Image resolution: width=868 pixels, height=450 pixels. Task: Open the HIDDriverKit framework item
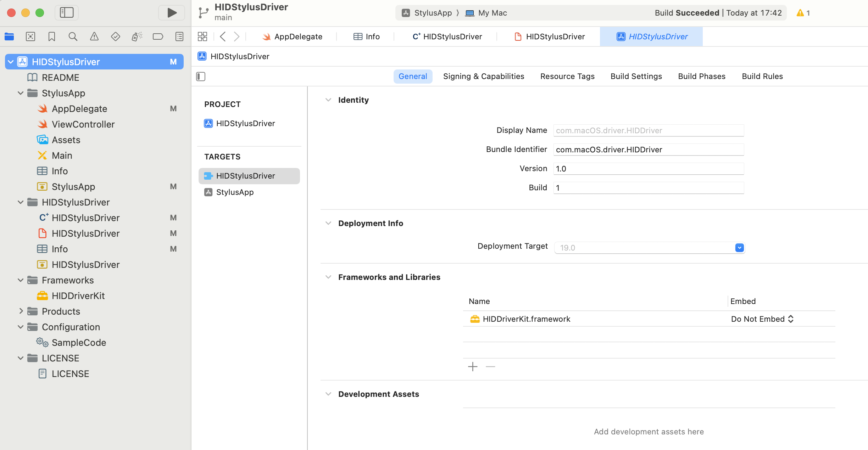(x=78, y=296)
